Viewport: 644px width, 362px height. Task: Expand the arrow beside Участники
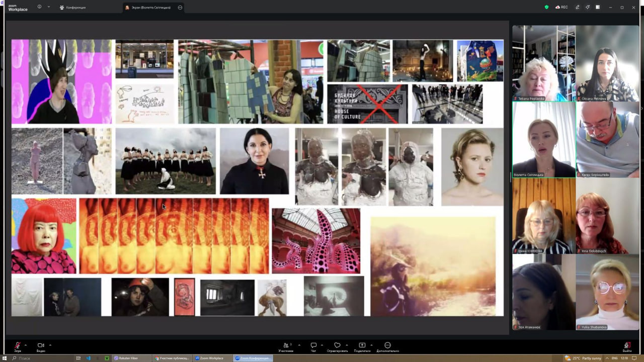(x=299, y=345)
